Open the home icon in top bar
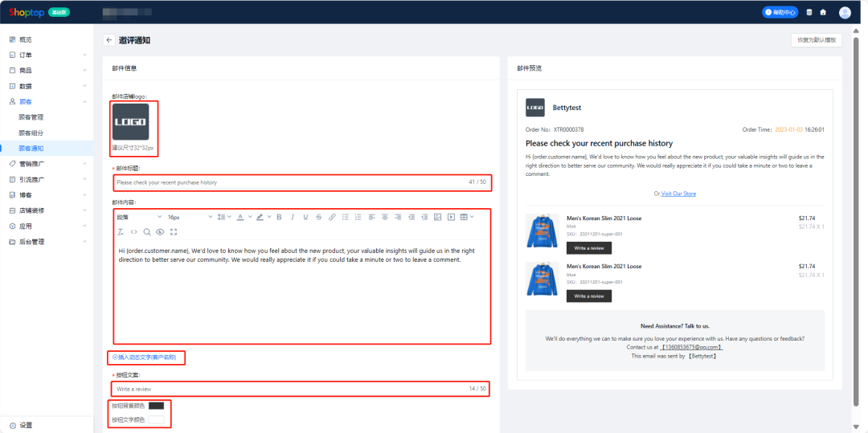 click(x=822, y=12)
